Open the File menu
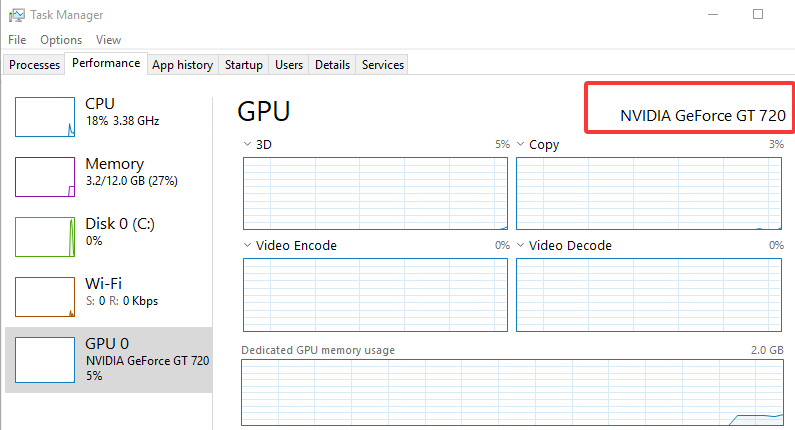The image size is (795, 430). [17, 40]
